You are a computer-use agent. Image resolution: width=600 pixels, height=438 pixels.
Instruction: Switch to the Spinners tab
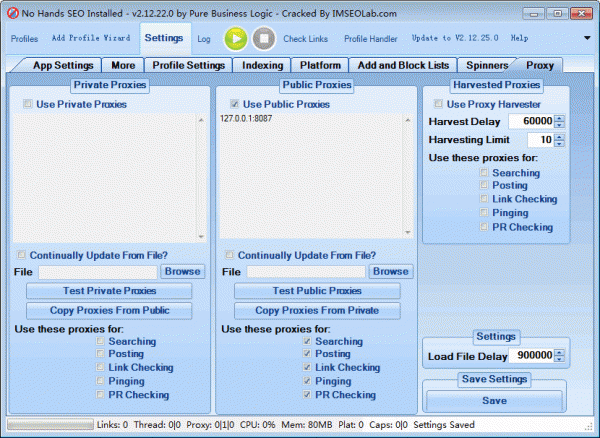[486, 65]
